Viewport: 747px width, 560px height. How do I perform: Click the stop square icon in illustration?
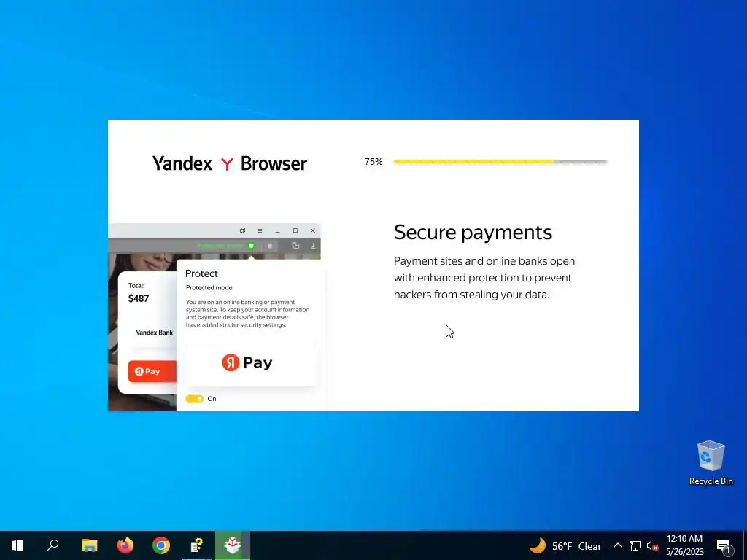[x=270, y=246]
